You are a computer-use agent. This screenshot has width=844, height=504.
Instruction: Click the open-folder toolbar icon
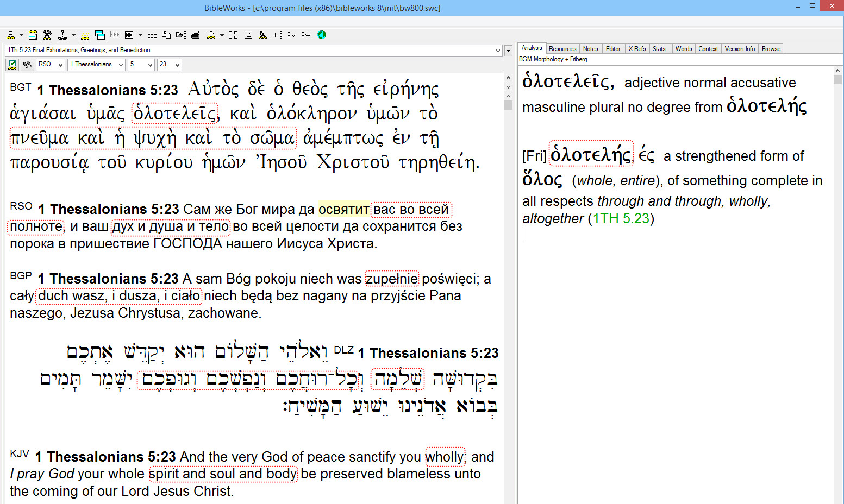[x=181, y=35]
